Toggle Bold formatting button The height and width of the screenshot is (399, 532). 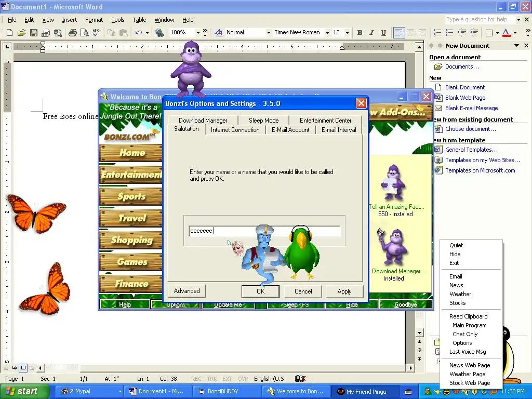(x=360, y=33)
